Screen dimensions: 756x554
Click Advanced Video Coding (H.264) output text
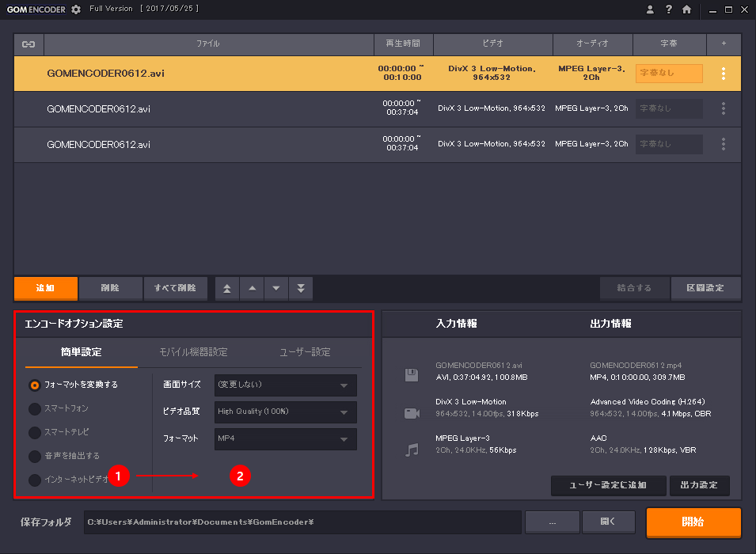click(x=648, y=401)
